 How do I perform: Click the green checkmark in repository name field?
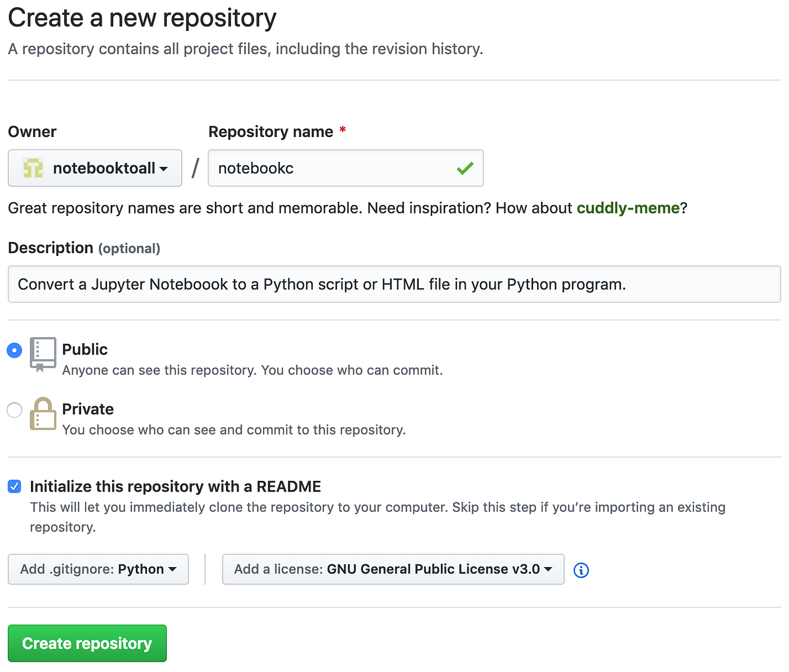pyautogui.click(x=465, y=168)
